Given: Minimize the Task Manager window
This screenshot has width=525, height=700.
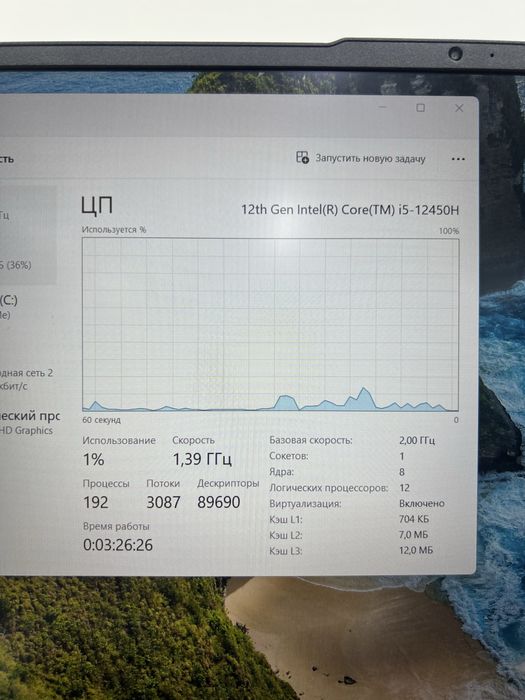Looking at the screenshot, I should click(383, 107).
